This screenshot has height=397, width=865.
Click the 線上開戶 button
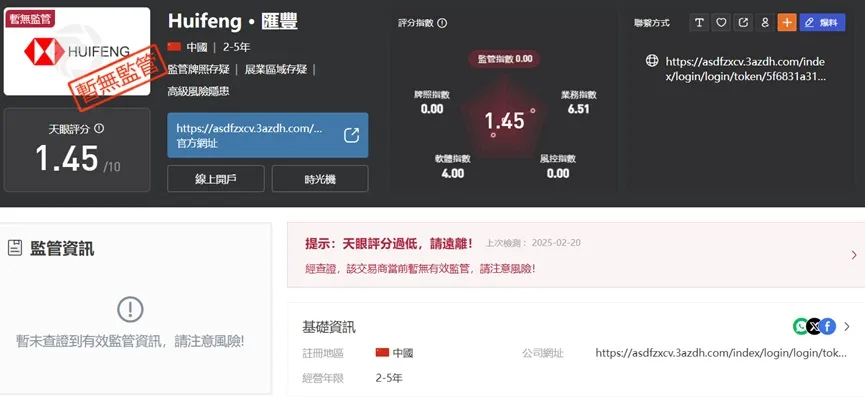[x=216, y=179]
